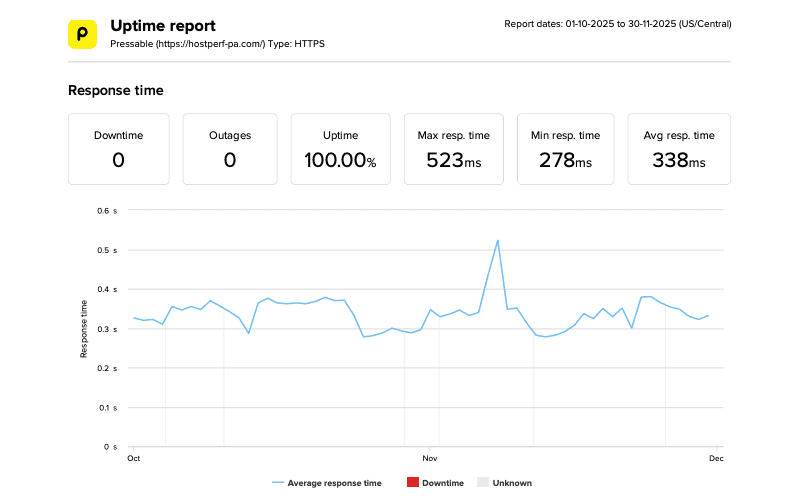
Task: Select the Uptime 100.00% card
Action: pyautogui.click(x=341, y=149)
